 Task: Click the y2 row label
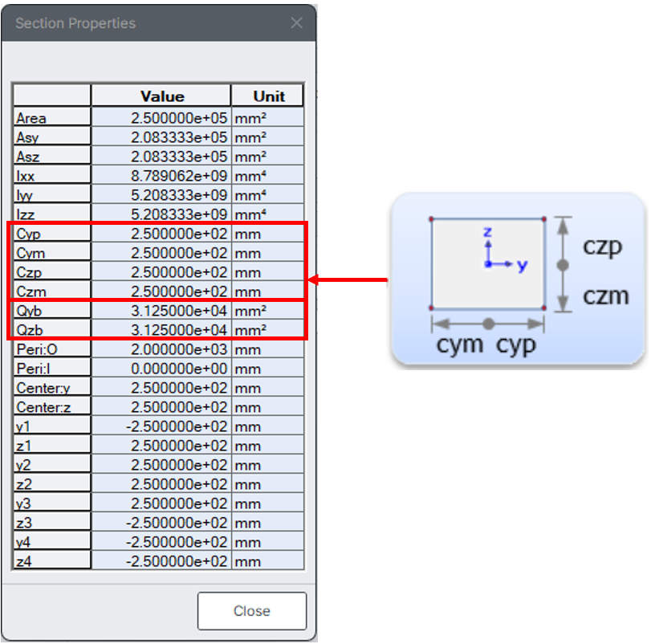(x=52, y=465)
